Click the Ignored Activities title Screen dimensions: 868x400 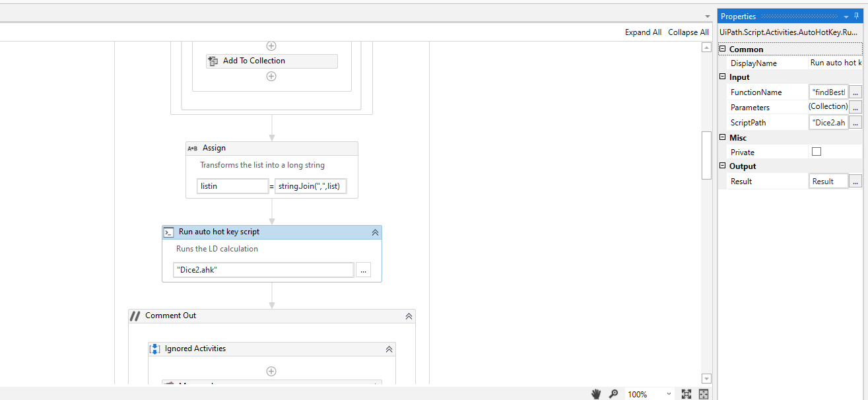tap(195, 349)
